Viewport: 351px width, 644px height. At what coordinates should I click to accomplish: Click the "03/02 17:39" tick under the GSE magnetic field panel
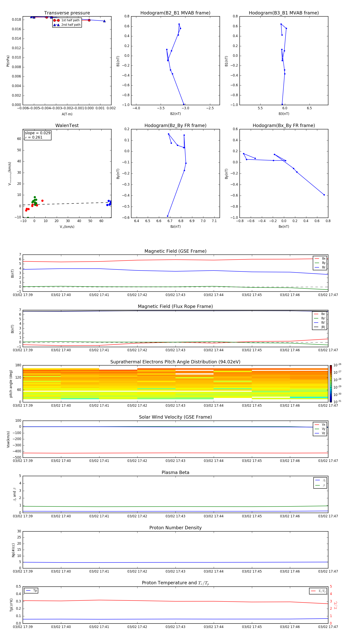pos(23,295)
